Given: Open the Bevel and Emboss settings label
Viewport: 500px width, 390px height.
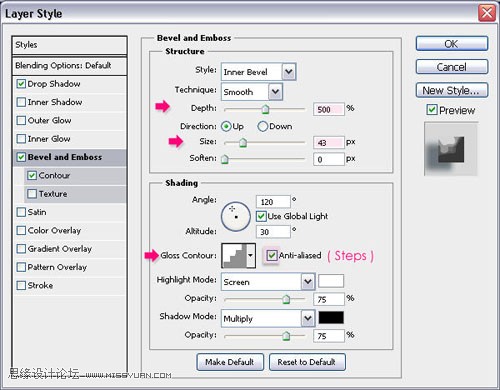Looking at the screenshot, I should click(x=65, y=157).
